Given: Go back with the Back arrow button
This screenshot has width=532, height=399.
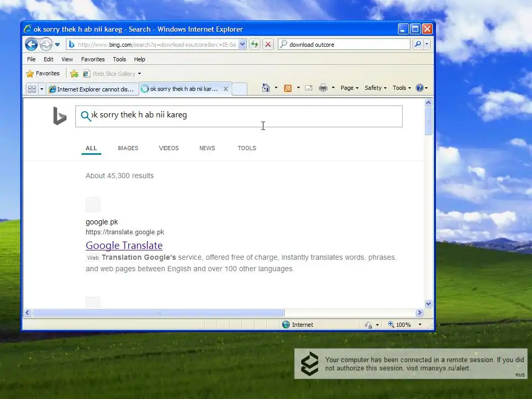Looking at the screenshot, I should [32, 45].
